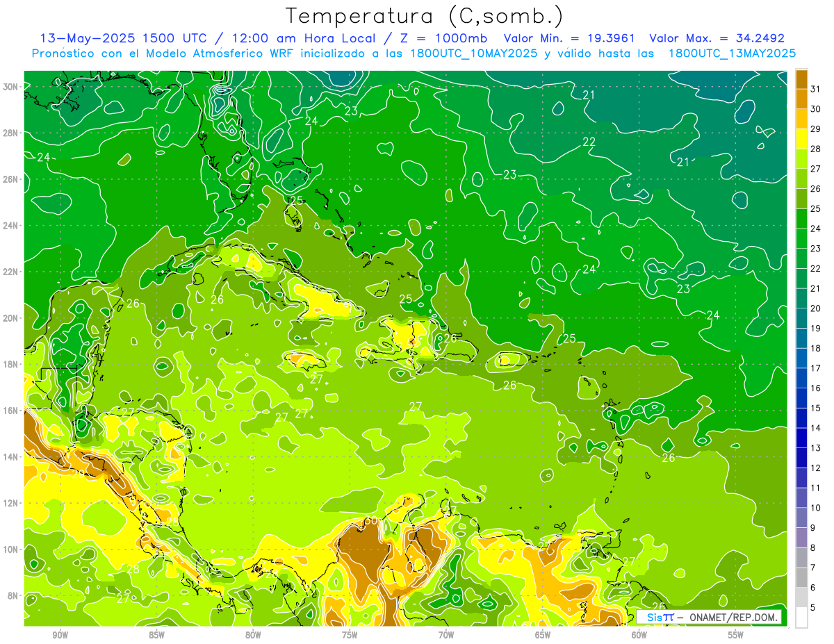
Task: Click the 22N latitude axis label
Action: [x=11, y=272]
